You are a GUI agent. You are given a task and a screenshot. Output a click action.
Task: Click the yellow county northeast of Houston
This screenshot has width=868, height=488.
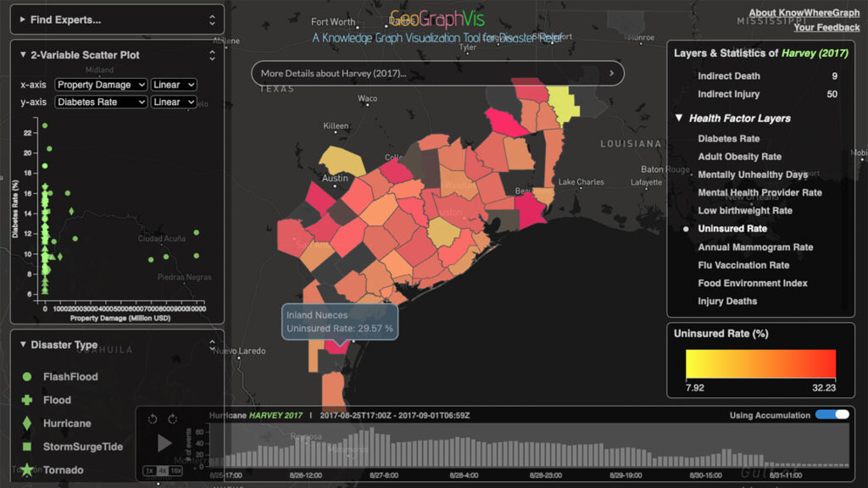point(565,103)
